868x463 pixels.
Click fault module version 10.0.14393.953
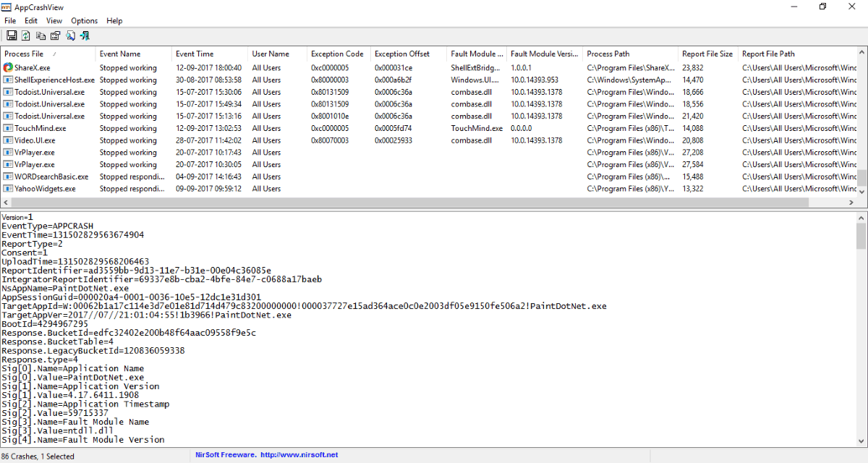click(535, 80)
